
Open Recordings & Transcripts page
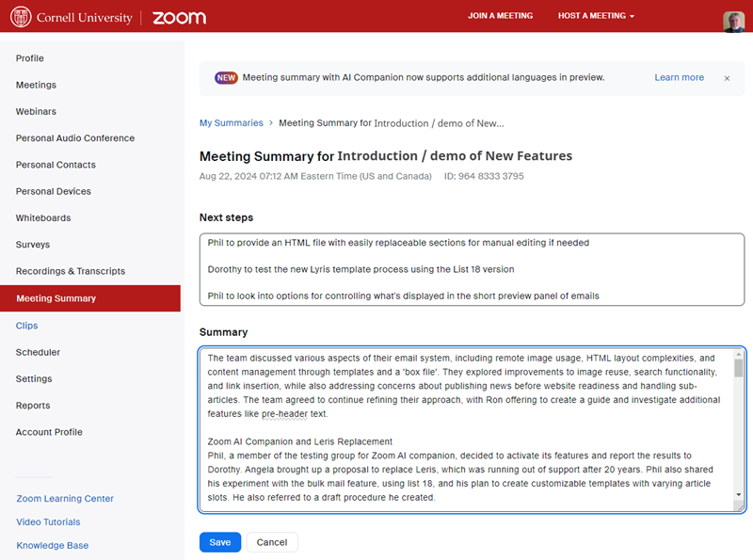click(70, 271)
